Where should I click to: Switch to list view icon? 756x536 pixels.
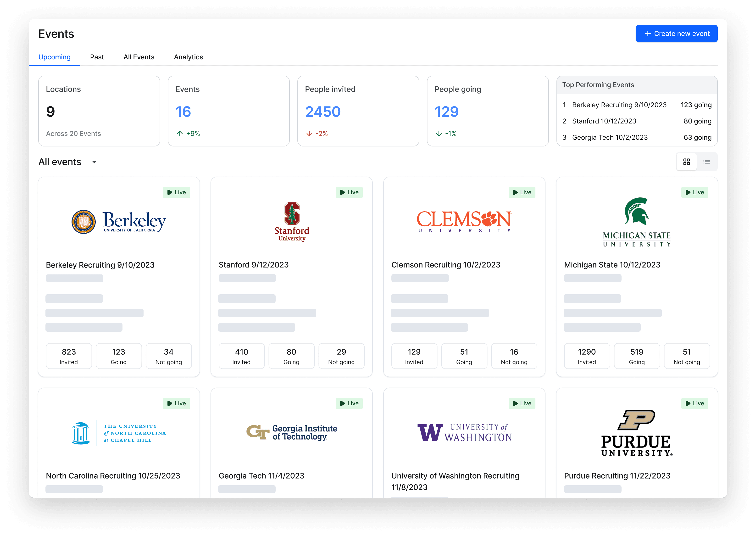706,162
